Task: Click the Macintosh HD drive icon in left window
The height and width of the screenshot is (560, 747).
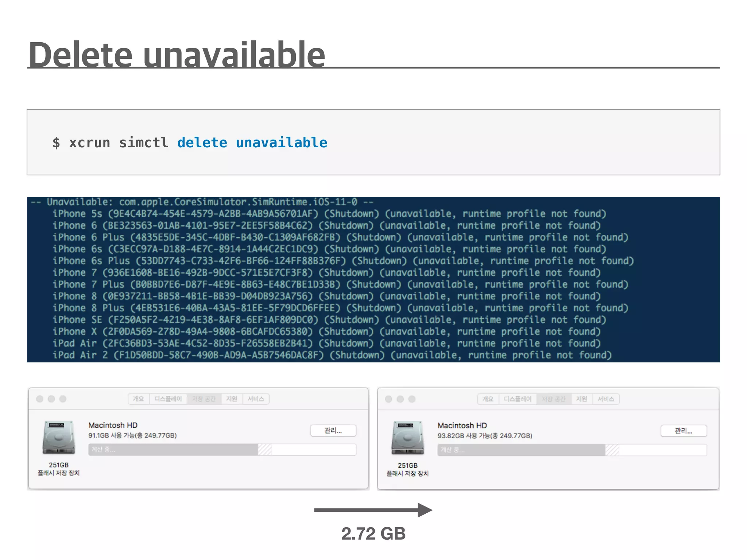Action: pyautogui.click(x=59, y=437)
